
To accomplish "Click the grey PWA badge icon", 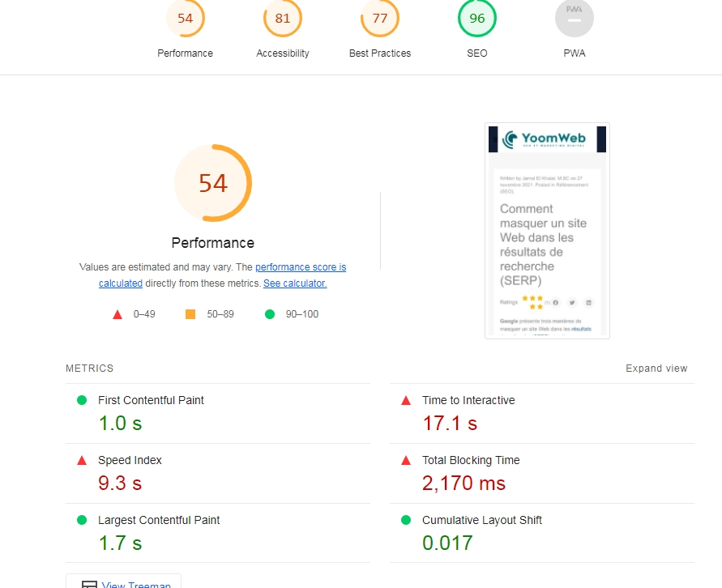I will click(575, 19).
